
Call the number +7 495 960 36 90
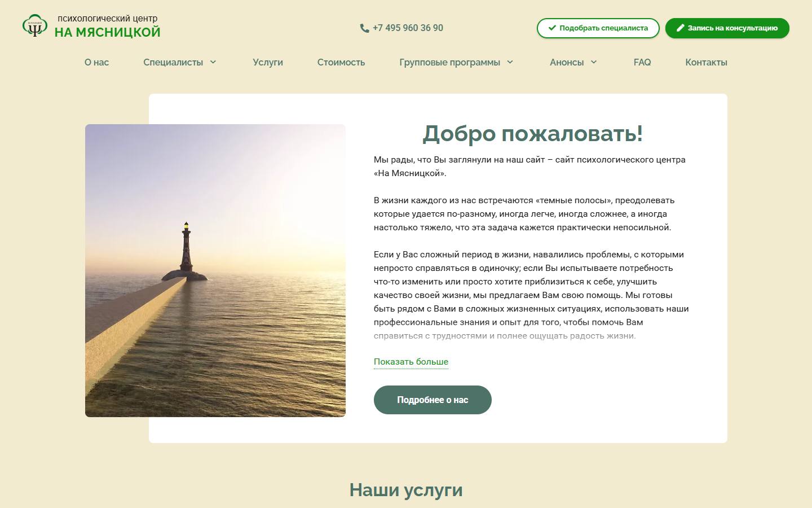point(408,28)
